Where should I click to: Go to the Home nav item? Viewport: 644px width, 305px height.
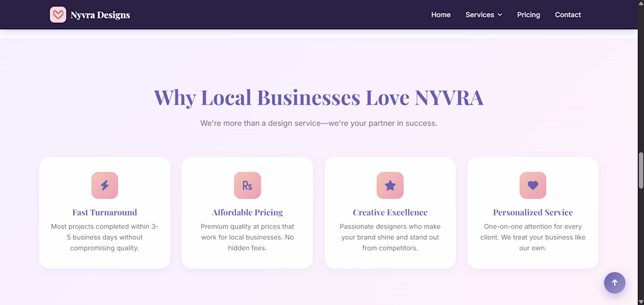tap(441, 15)
